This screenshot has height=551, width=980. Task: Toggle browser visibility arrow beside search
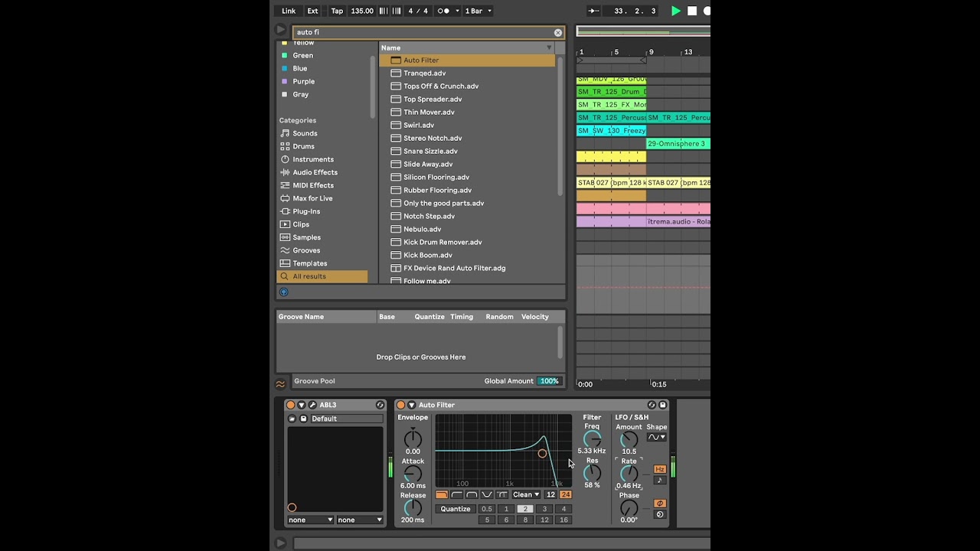pyautogui.click(x=281, y=30)
